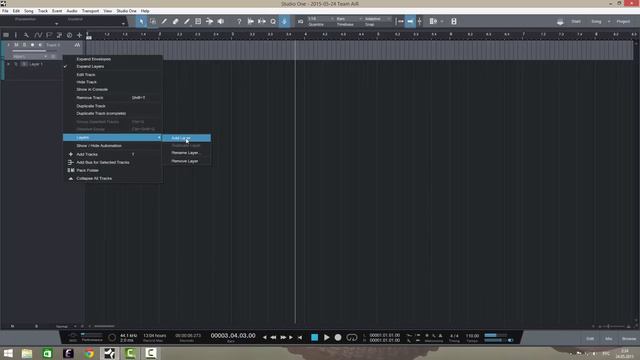Toggle monitor on Track 5
This screenshot has height=360, width=640.
tap(40, 45)
